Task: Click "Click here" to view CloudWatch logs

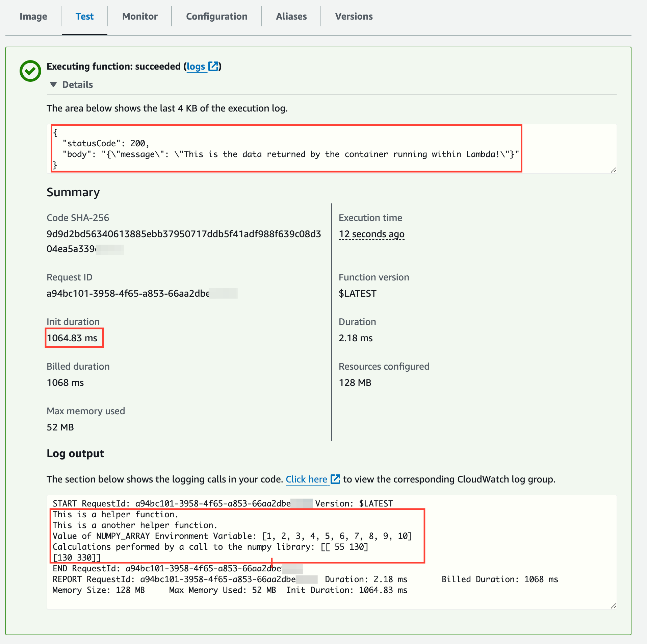Action: tap(307, 479)
